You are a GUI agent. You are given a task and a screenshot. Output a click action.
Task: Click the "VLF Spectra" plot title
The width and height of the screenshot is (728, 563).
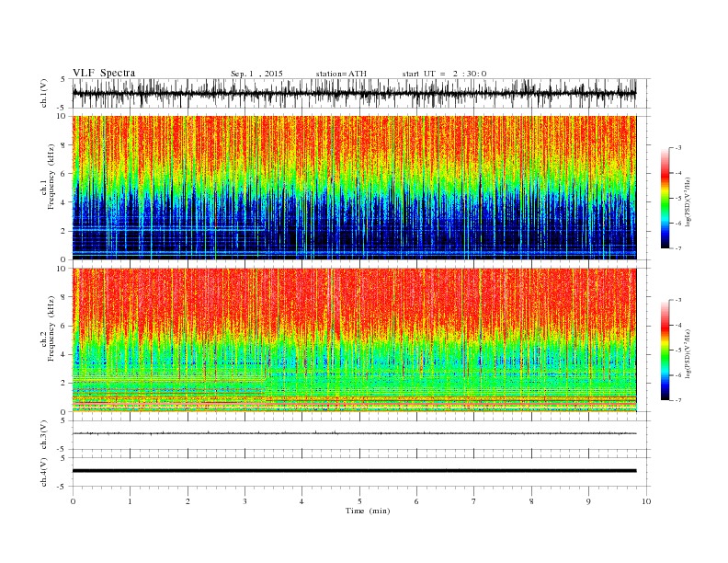[x=104, y=73]
